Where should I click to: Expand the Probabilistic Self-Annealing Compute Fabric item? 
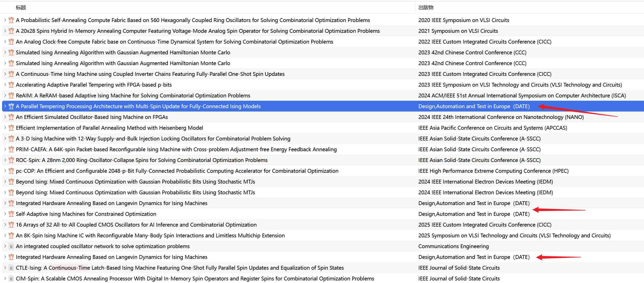click(x=5, y=20)
